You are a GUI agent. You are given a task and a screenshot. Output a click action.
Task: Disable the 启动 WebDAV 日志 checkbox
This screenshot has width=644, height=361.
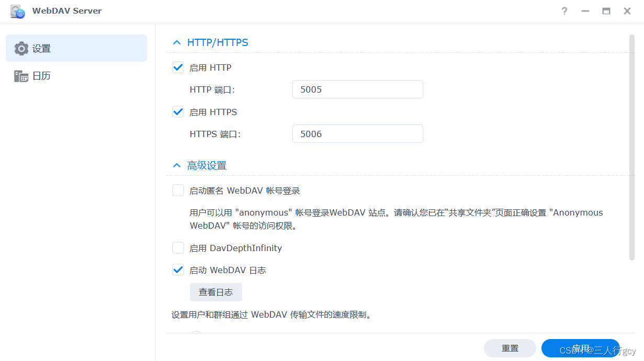click(x=178, y=270)
